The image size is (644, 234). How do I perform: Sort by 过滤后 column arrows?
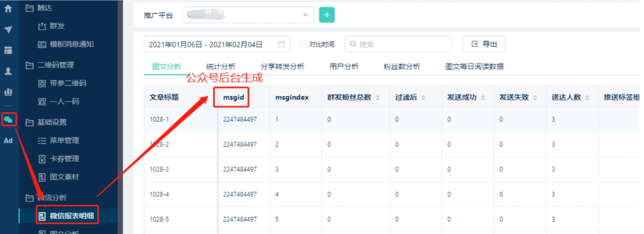pos(424,97)
